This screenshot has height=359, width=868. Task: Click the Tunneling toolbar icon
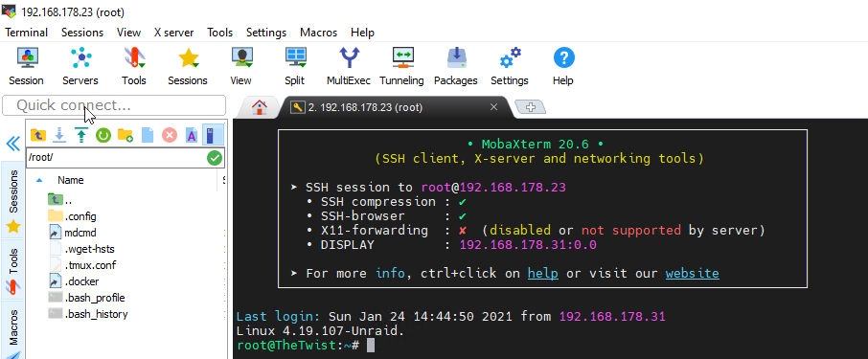click(x=401, y=66)
